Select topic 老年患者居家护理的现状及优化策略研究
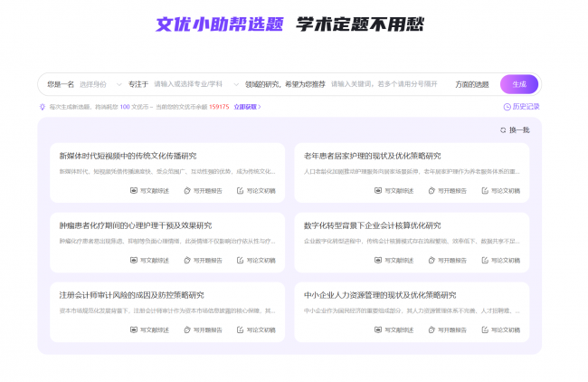This screenshot has width=588, height=382. [x=373, y=156]
